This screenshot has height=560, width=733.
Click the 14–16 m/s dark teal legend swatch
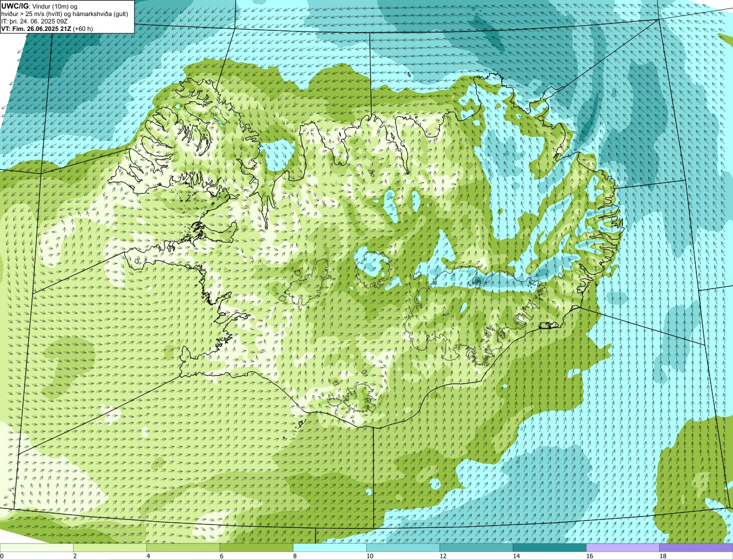(x=550, y=547)
